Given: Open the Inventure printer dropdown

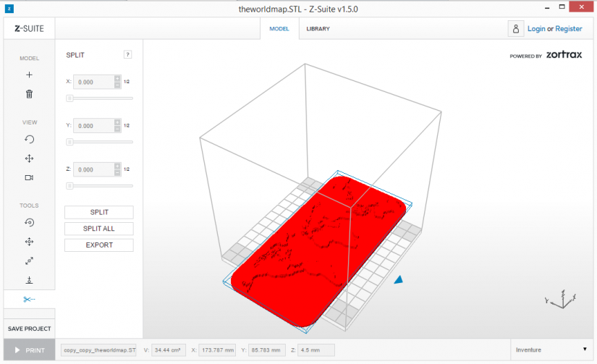Looking at the screenshot, I should coord(551,350).
